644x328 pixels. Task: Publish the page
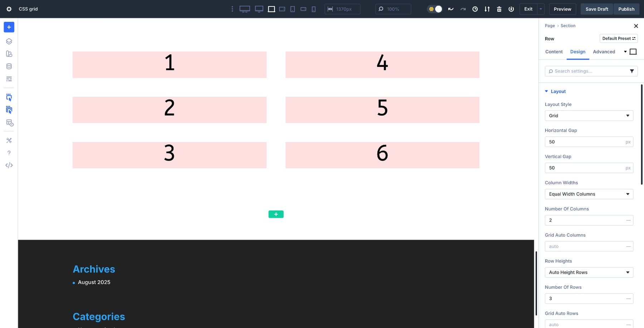pos(626,9)
